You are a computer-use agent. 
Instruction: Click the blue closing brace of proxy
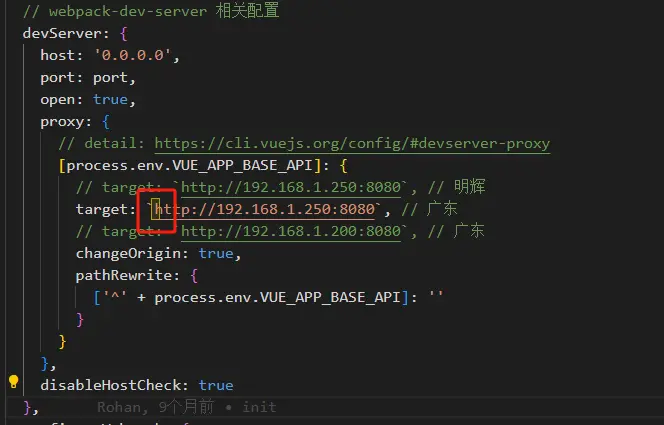pos(45,364)
